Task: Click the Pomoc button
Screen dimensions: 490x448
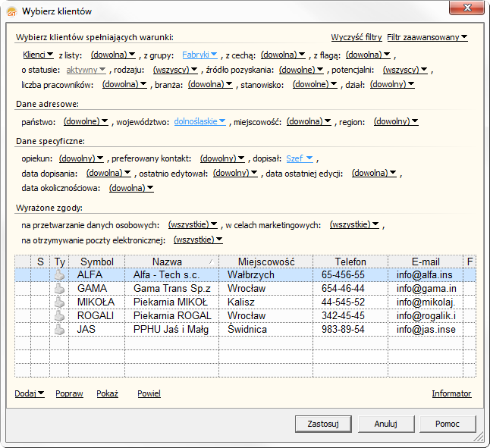Action: [448, 423]
